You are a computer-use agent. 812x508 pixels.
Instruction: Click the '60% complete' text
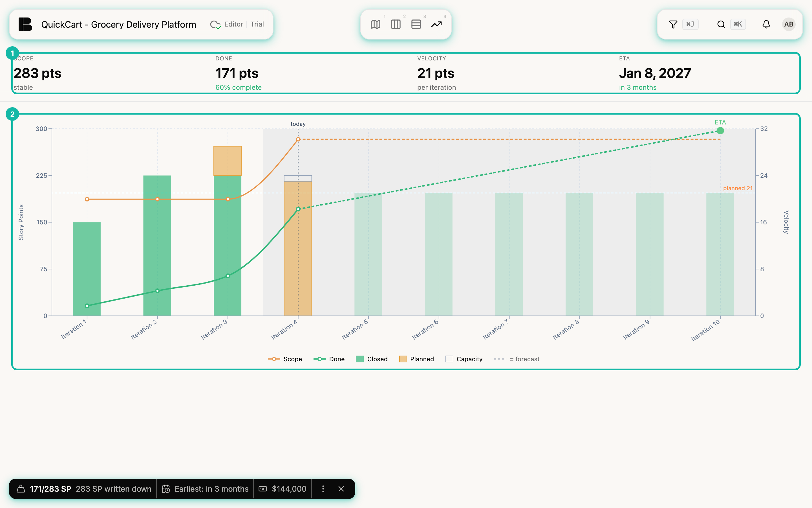pos(238,87)
